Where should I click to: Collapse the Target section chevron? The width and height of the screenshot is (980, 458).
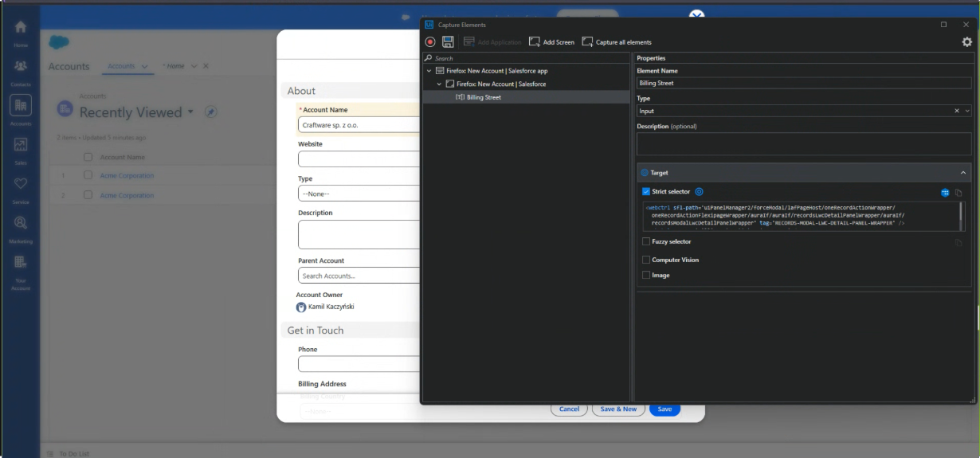[x=962, y=173]
